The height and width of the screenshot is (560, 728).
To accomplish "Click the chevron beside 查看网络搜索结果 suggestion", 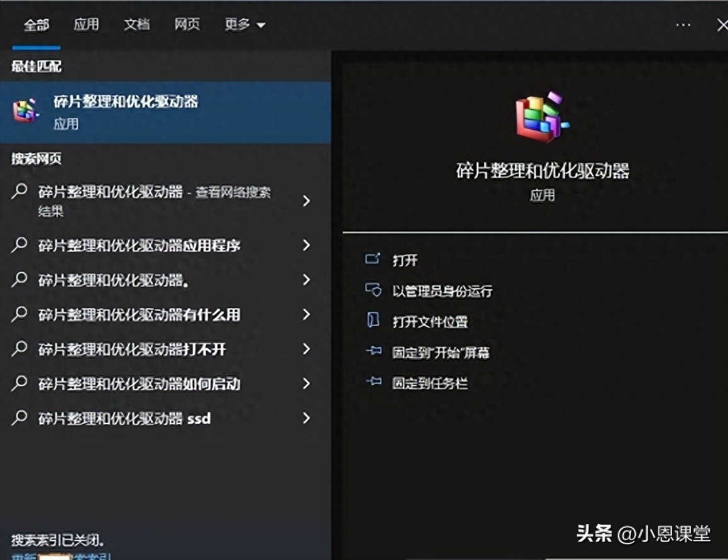I will point(307,201).
